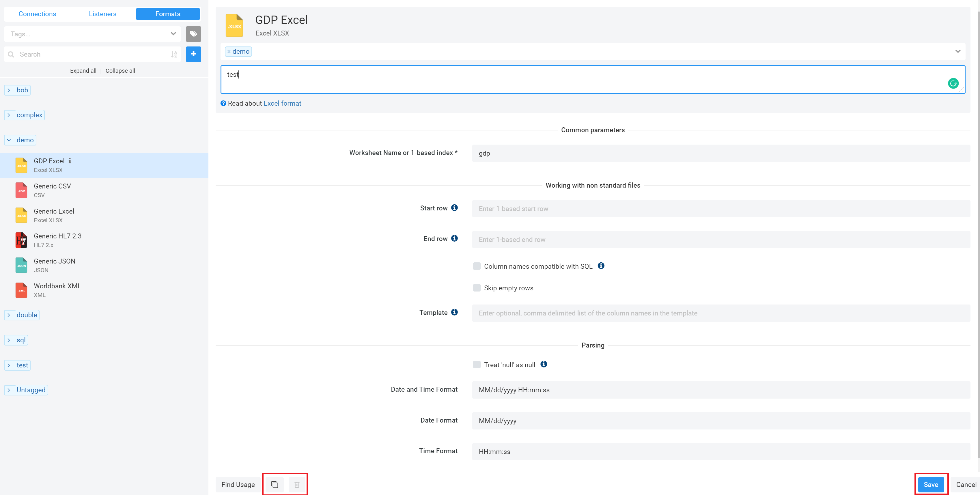
Task: Click the Grammarly icon in description box
Action: pos(953,83)
